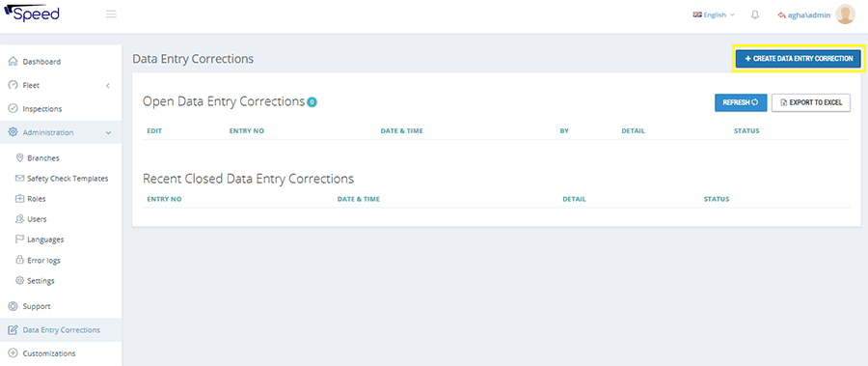Click Create Data Entry Correction button

click(799, 58)
